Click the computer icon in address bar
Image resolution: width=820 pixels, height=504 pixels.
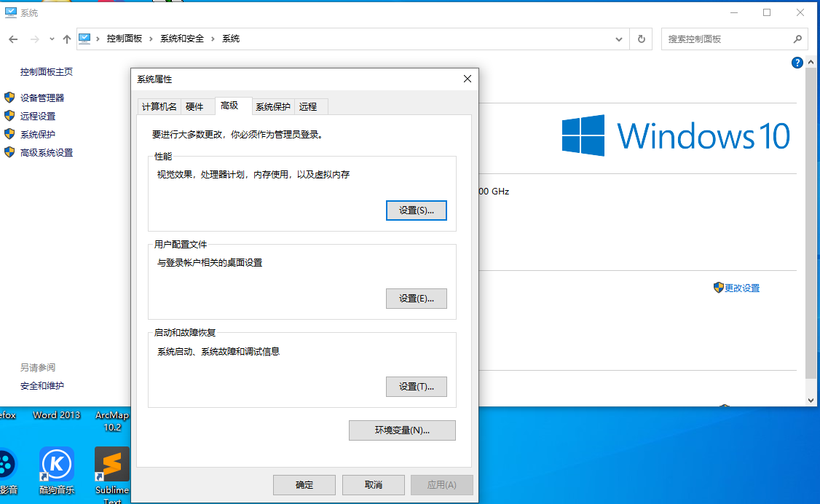[84, 39]
